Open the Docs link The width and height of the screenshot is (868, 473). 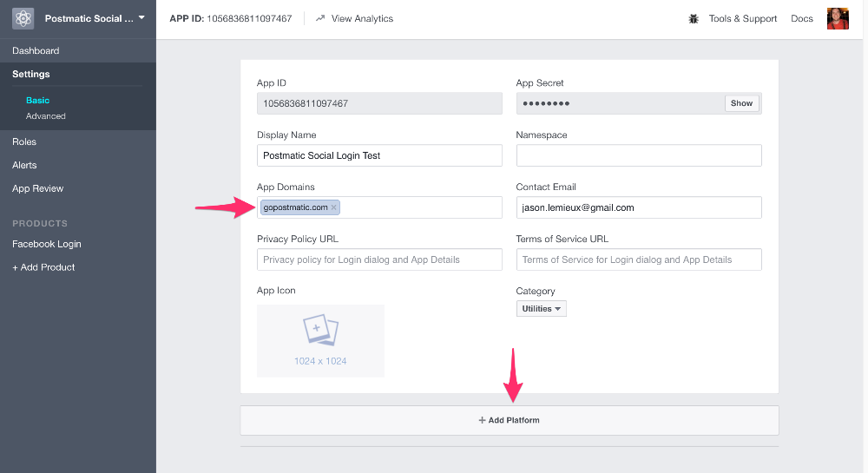pyautogui.click(x=801, y=18)
